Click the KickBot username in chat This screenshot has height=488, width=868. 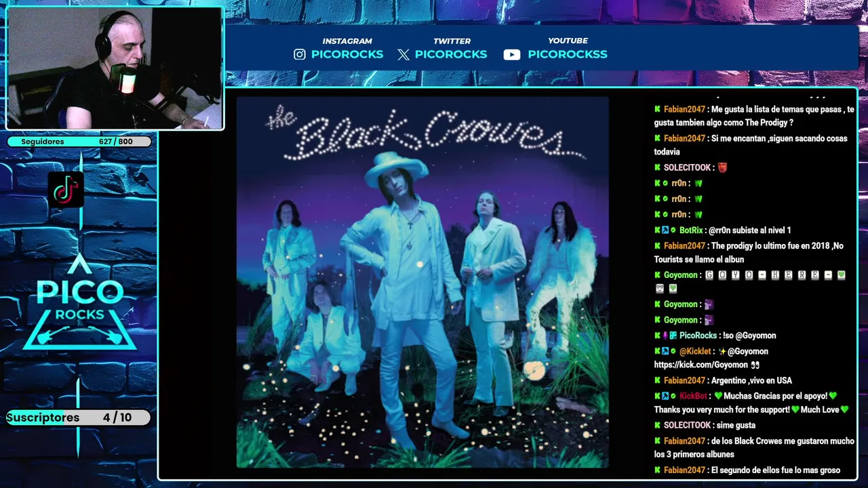(693, 396)
